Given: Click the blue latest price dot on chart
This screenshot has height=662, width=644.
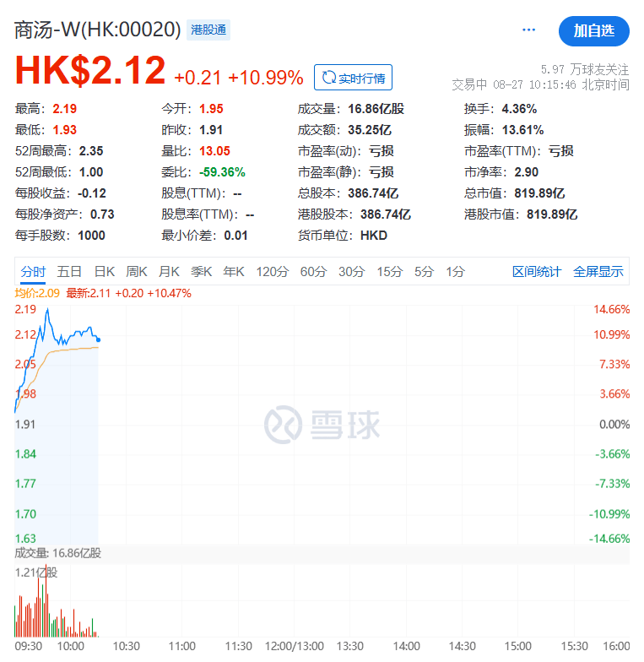Looking at the screenshot, I should tap(99, 339).
